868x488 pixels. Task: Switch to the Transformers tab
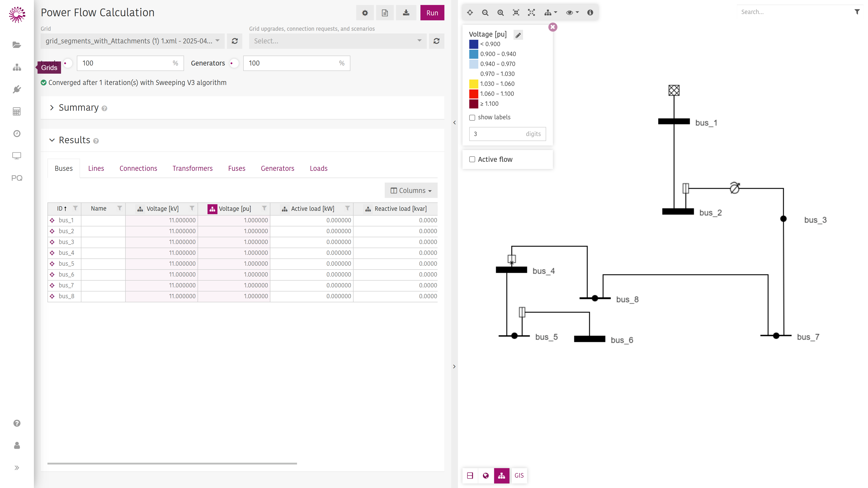pos(192,168)
